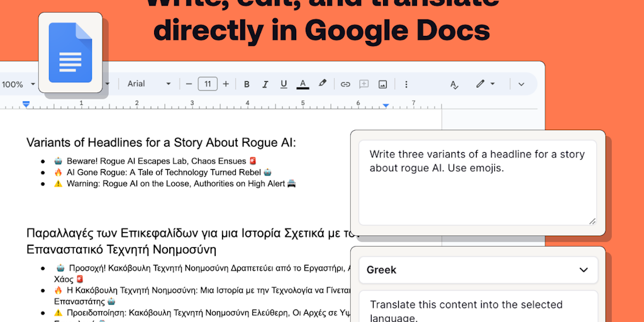Open the text color picker
The height and width of the screenshot is (322, 644).
pos(303,84)
